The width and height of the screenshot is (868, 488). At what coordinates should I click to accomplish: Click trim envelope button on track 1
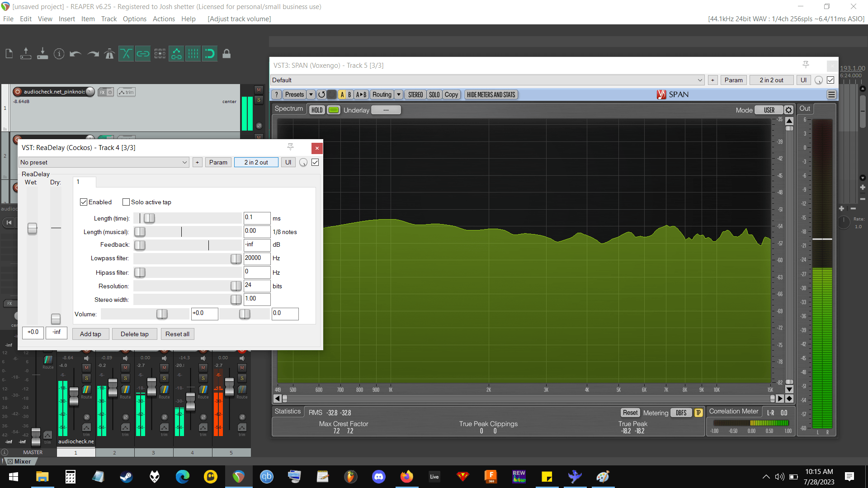[x=126, y=92]
